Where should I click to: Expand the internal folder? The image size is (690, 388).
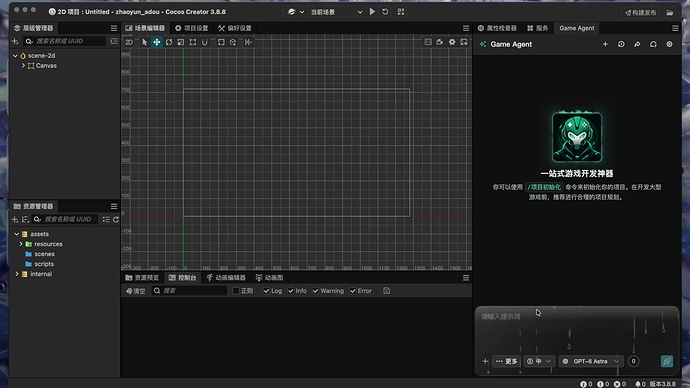coord(17,274)
